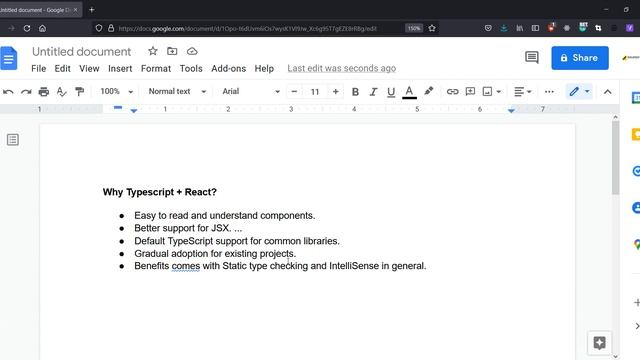Open browser downloads arrow icon
This screenshot has height=360, width=640.
504,28
